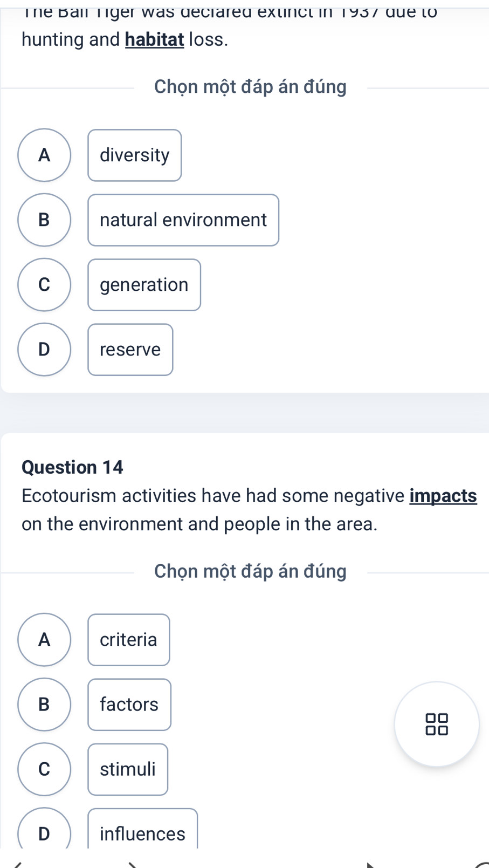Tap the "criteria" answer box
The width and height of the screenshot is (489, 868).
coord(129,640)
